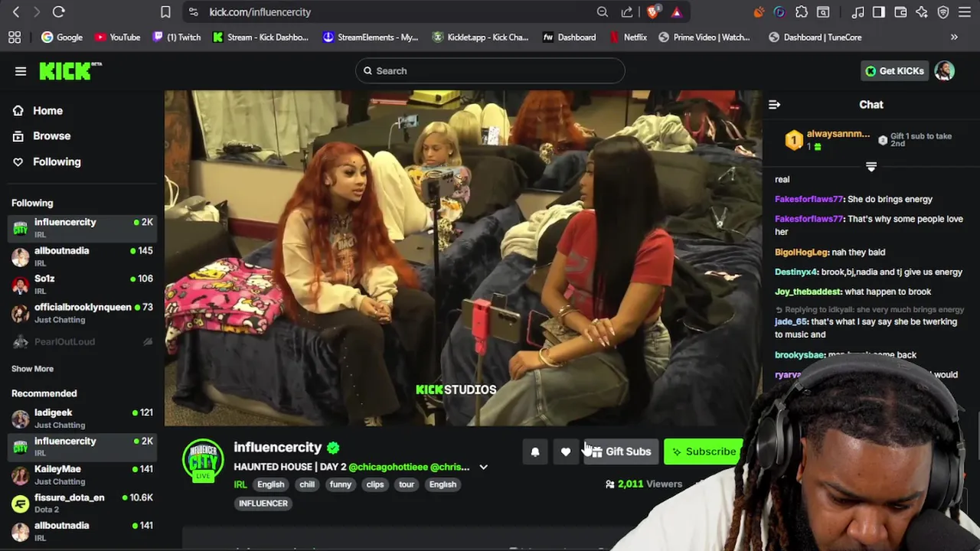
Task: Expand the stream title dropdown chevron
Action: coord(483,467)
